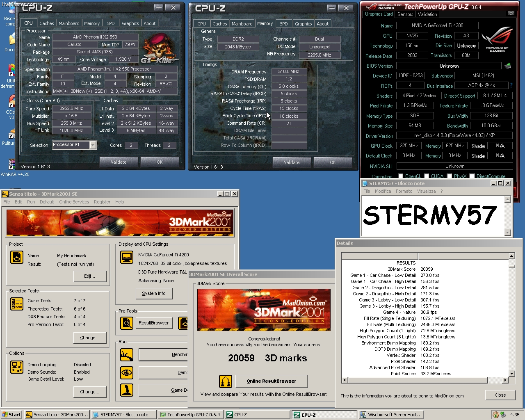Open the Modifica menu in Blocco note
This screenshot has height=420, width=525.
coord(383,191)
